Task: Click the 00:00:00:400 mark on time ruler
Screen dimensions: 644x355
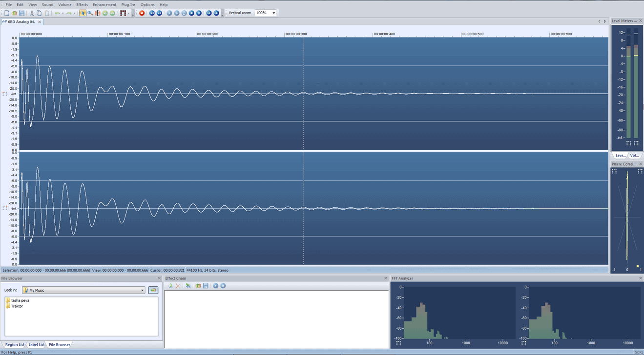Action: 384,34
